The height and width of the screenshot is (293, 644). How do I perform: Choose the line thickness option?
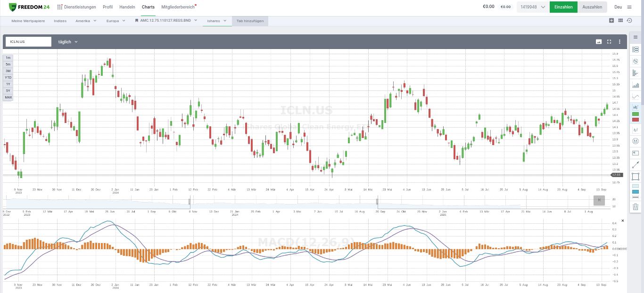pos(635,197)
